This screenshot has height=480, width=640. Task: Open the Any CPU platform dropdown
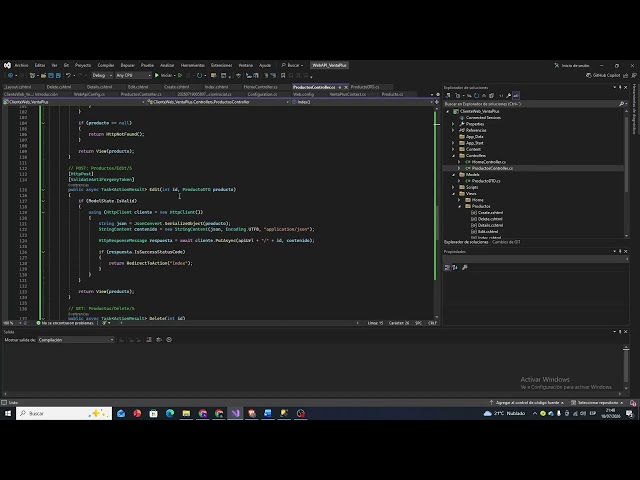coord(133,76)
